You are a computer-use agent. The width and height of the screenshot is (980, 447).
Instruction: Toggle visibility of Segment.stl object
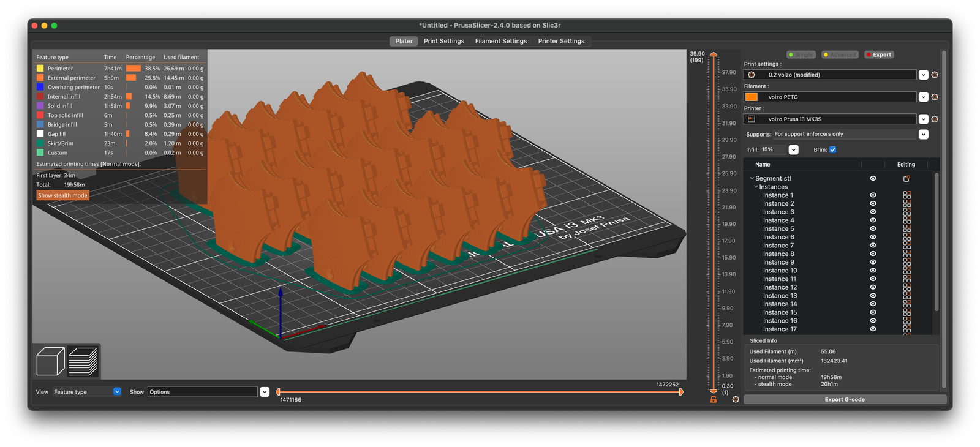tap(873, 179)
